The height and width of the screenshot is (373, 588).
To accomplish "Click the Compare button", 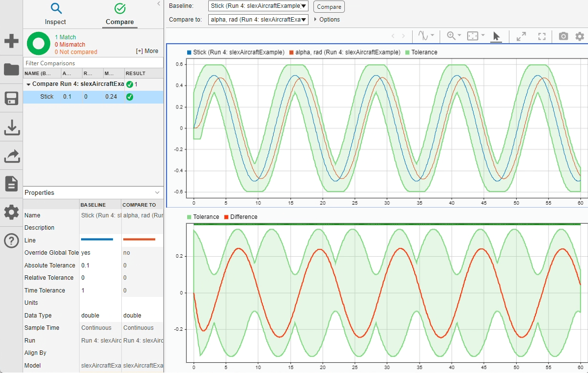I will (x=329, y=7).
